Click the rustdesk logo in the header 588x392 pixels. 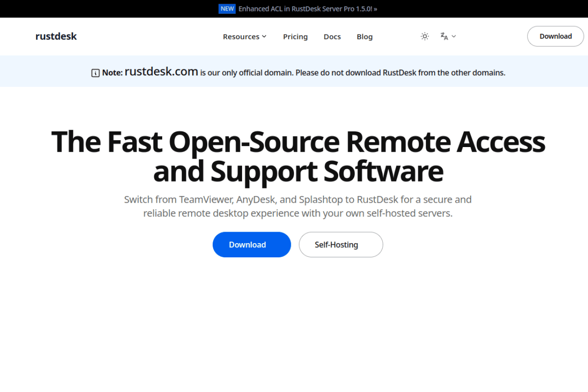coord(56,36)
